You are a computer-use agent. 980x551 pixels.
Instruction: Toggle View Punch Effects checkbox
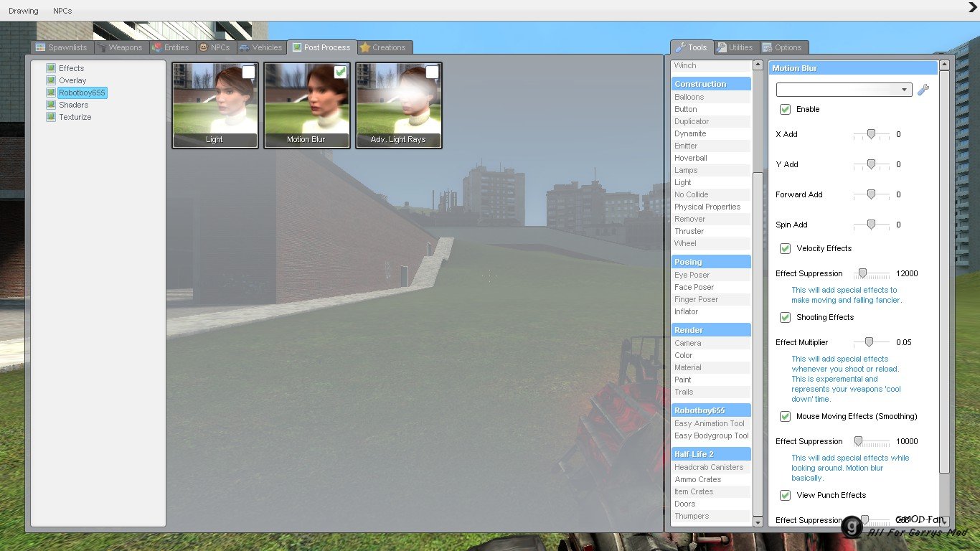(785, 495)
